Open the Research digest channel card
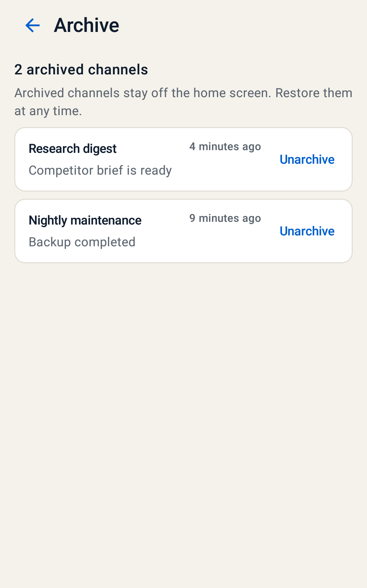The width and height of the screenshot is (367, 588). pos(183,159)
